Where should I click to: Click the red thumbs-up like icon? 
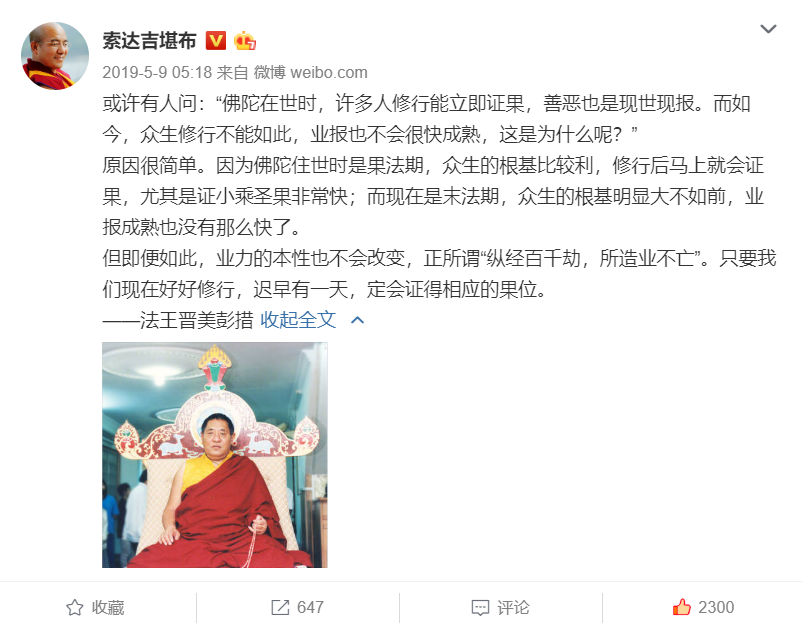(x=682, y=607)
